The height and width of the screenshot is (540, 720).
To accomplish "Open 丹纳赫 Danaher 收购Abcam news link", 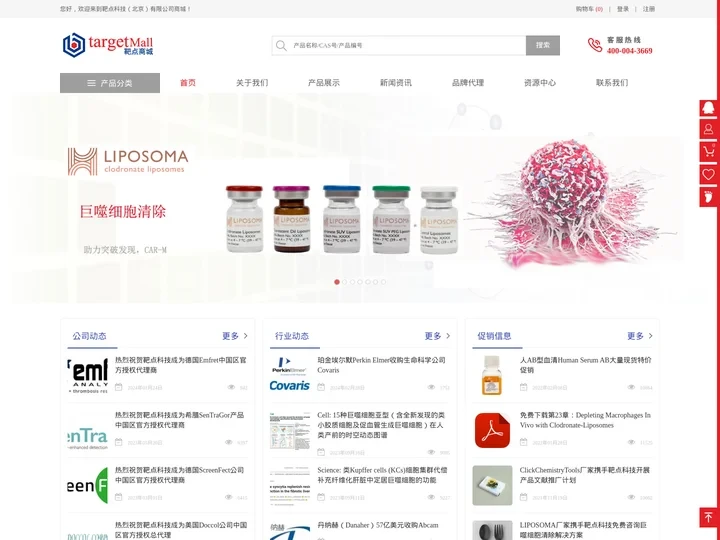I will 378,525.
